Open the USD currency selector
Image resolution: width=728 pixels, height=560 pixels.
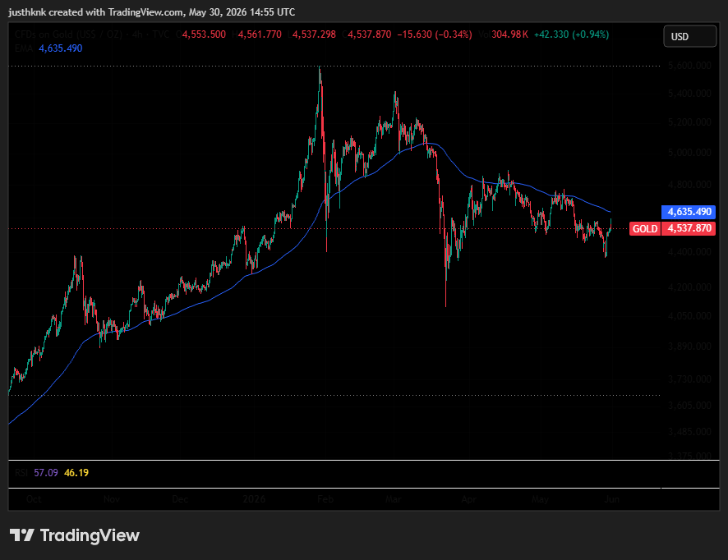690,37
